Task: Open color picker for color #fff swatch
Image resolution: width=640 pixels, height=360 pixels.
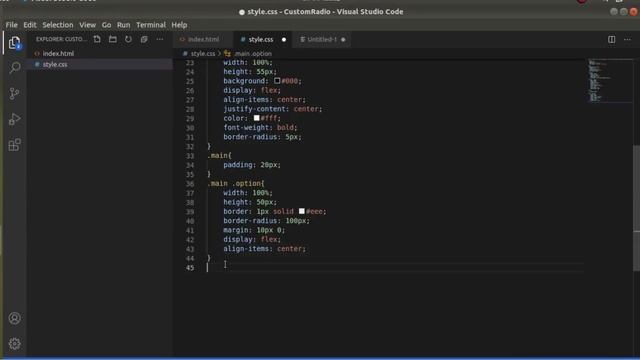Action: click(x=256, y=118)
